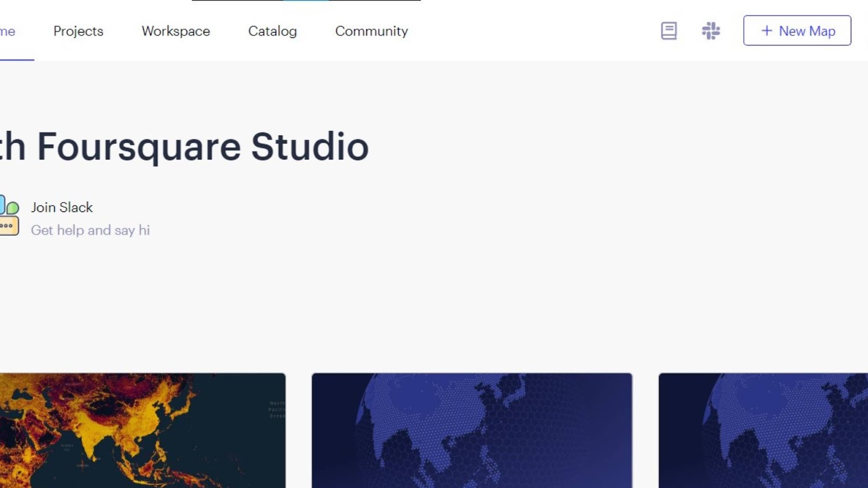Click the Join Slack chat bubbles icon
This screenshot has width=868, height=488.
pyautogui.click(x=9, y=216)
